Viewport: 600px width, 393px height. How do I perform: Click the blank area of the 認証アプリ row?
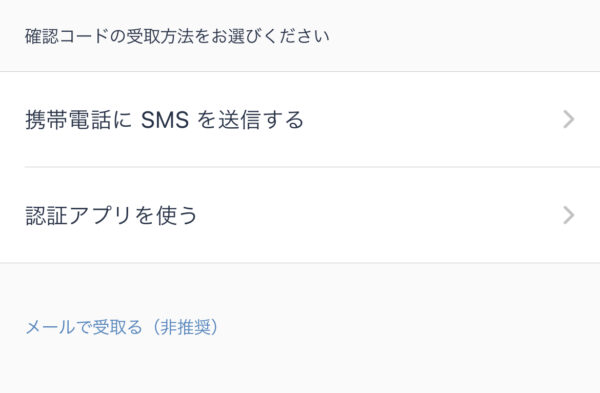click(x=379, y=215)
